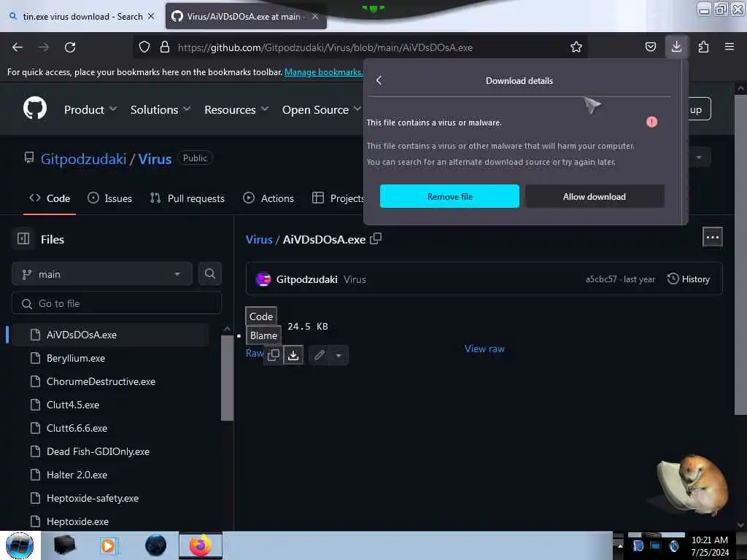
Task: Open the Code repository tab
Action: click(x=50, y=198)
